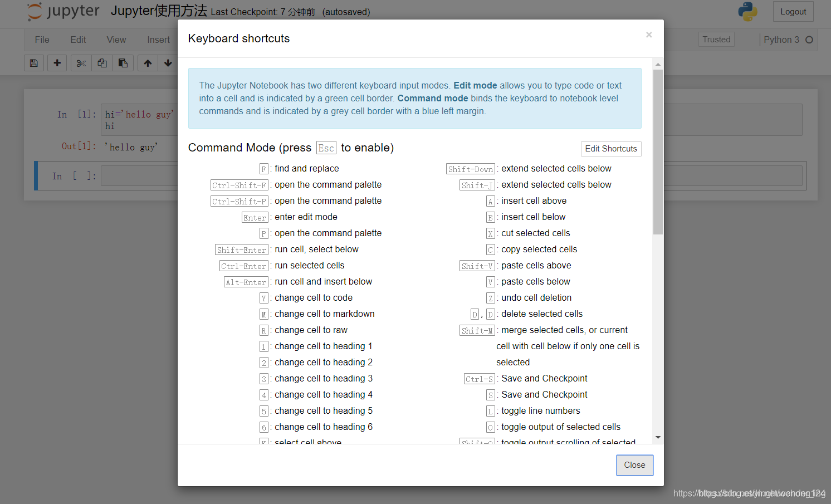Screen dimensions: 831x504
Task: Open the Edit menu
Action: pyautogui.click(x=78, y=40)
